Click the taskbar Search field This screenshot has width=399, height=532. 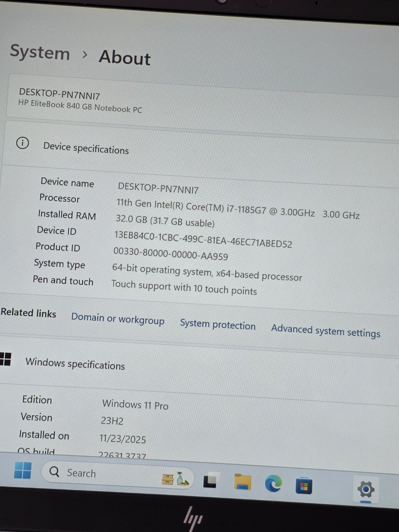pyautogui.click(x=117, y=475)
